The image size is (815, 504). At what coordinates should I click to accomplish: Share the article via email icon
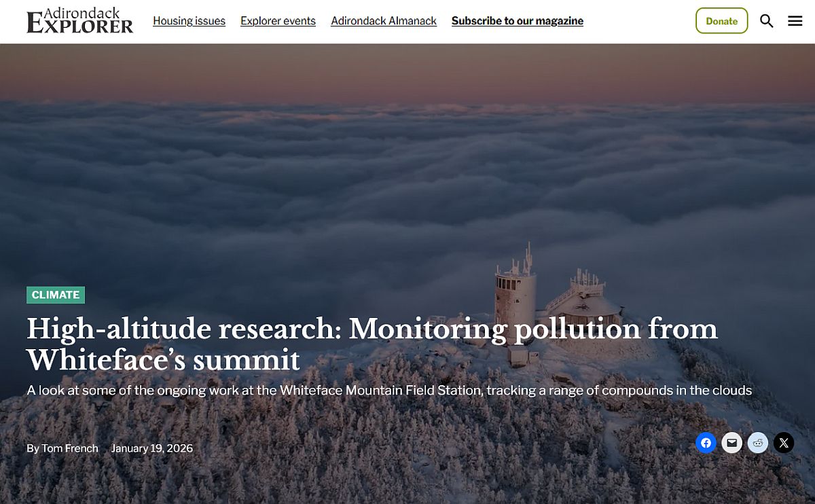click(731, 444)
